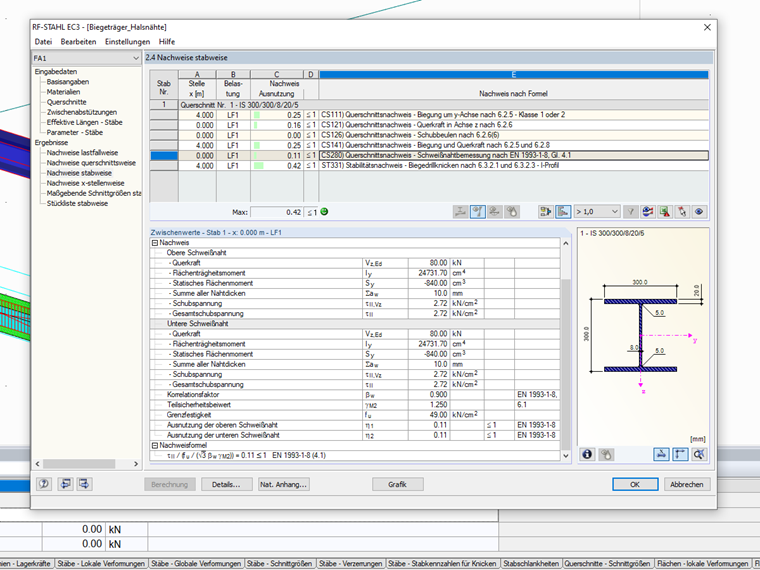
Task: Click the Details... button
Action: coord(225,484)
